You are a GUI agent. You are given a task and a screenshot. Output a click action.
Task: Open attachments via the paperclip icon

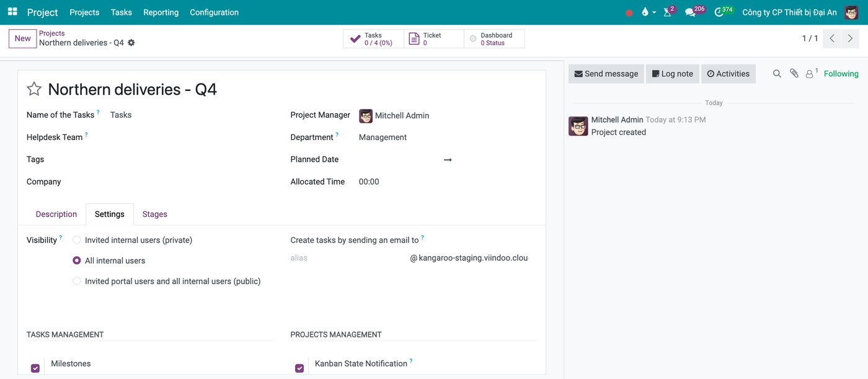pos(794,74)
